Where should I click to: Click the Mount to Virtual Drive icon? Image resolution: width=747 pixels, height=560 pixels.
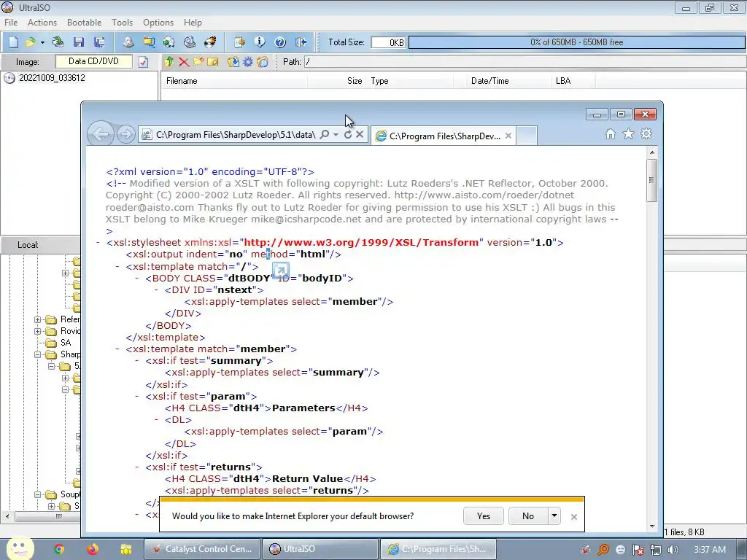pos(190,42)
